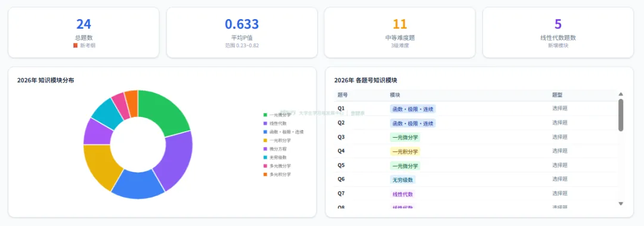This screenshot has width=644, height=226.
Task: Click the Q7 row number
Action: click(x=341, y=194)
